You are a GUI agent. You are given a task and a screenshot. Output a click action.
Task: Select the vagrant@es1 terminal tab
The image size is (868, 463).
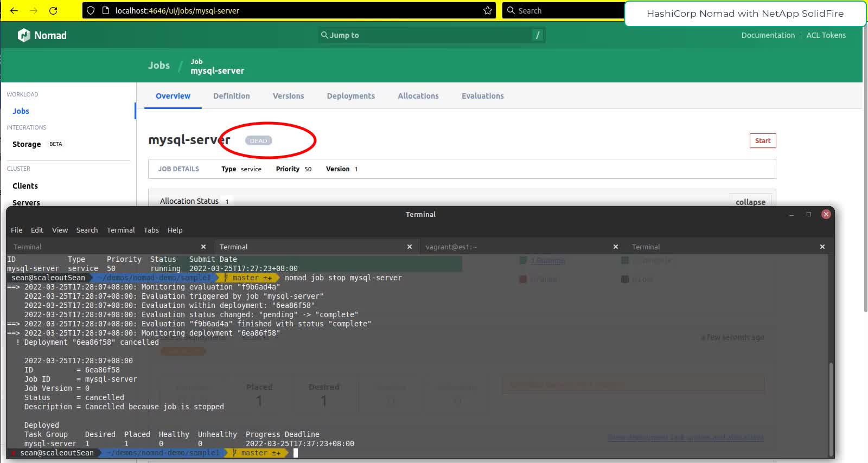click(522, 247)
